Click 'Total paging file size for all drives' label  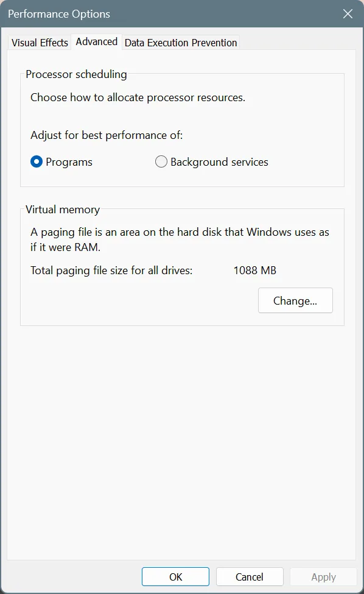(111, 270)
